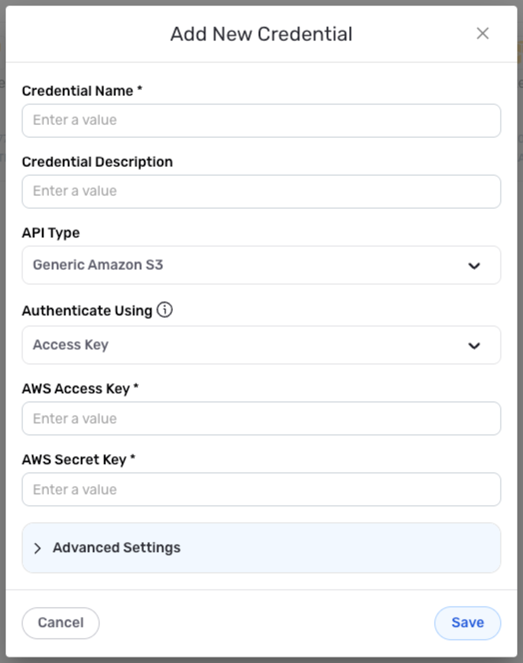The width and height of the screenshot is (523, 663).
Task: Cancel adding the credential
Action: [x=60, y=623]
